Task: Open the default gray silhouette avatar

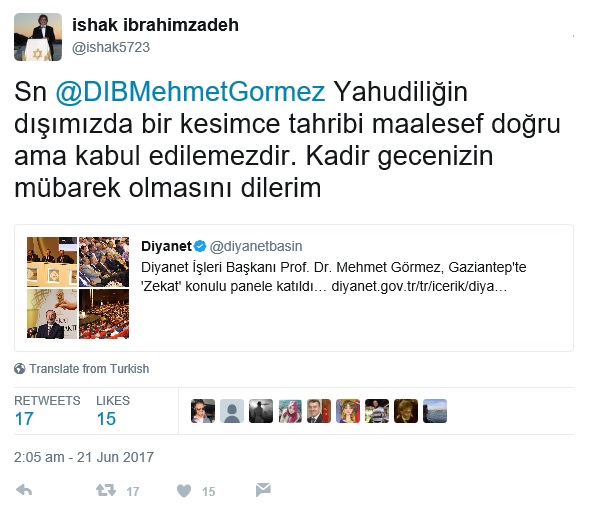Action: (x=232, y=411)
